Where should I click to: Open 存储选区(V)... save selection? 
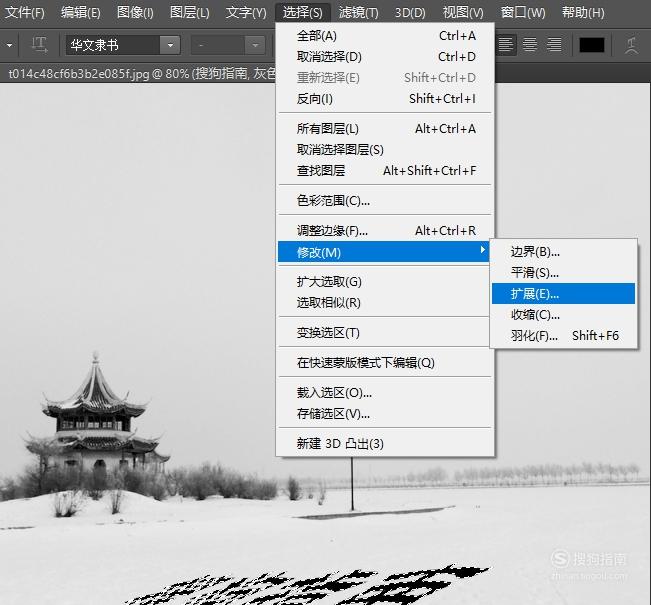point(386,414)
